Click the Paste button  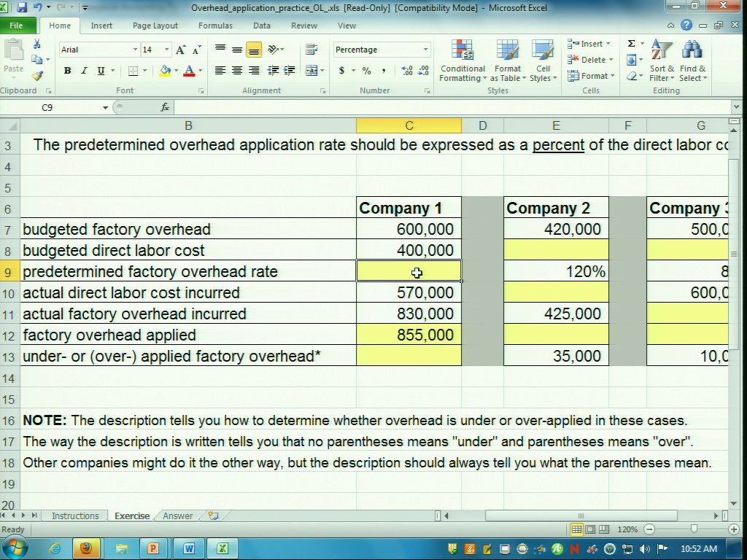tap(13, 57)
